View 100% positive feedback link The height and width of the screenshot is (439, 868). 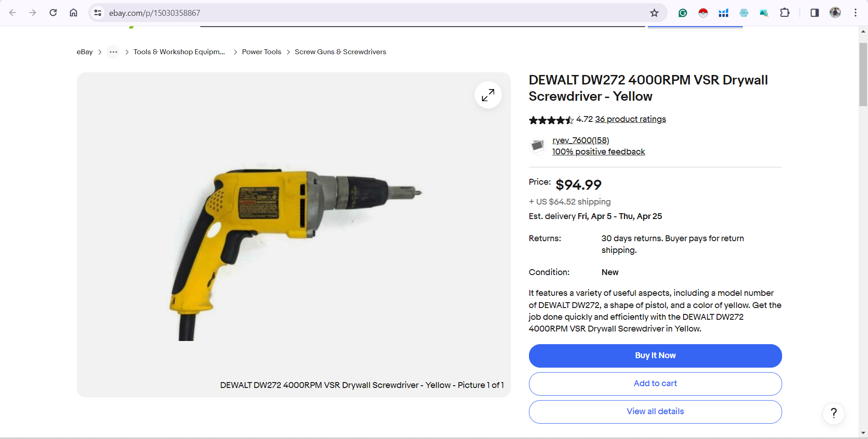(599, 152)
